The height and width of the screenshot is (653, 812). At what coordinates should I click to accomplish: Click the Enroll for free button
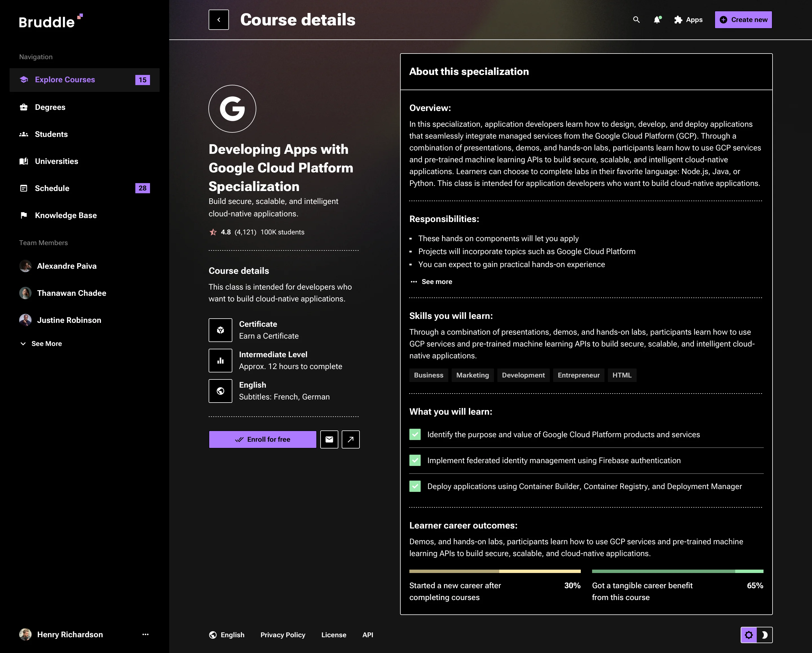coord(262,439)
